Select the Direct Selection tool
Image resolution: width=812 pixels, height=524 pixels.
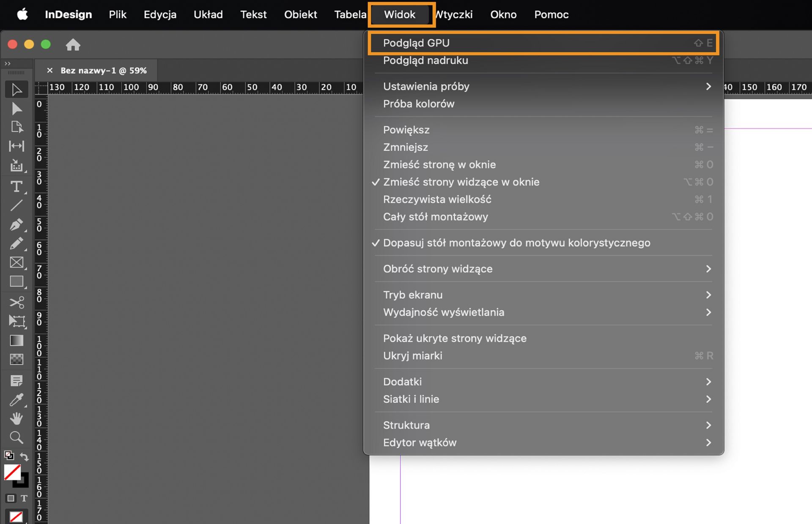[16, 109]
